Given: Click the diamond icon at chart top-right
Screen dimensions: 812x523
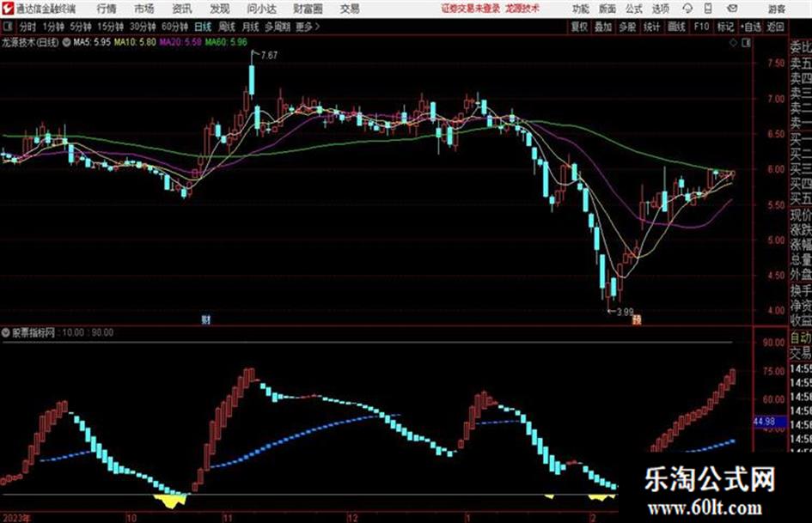Looking at the screenshot, I should coord(733,43).
